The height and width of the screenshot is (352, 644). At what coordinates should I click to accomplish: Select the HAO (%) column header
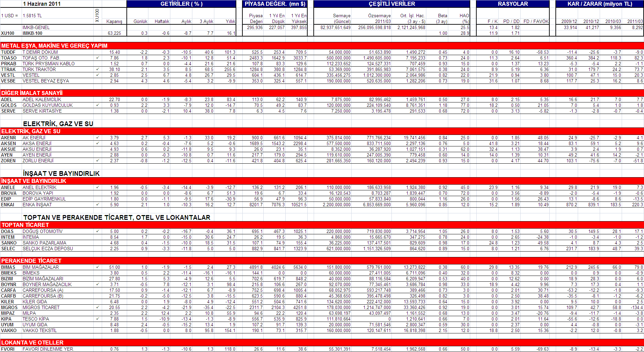pos(464,18)
